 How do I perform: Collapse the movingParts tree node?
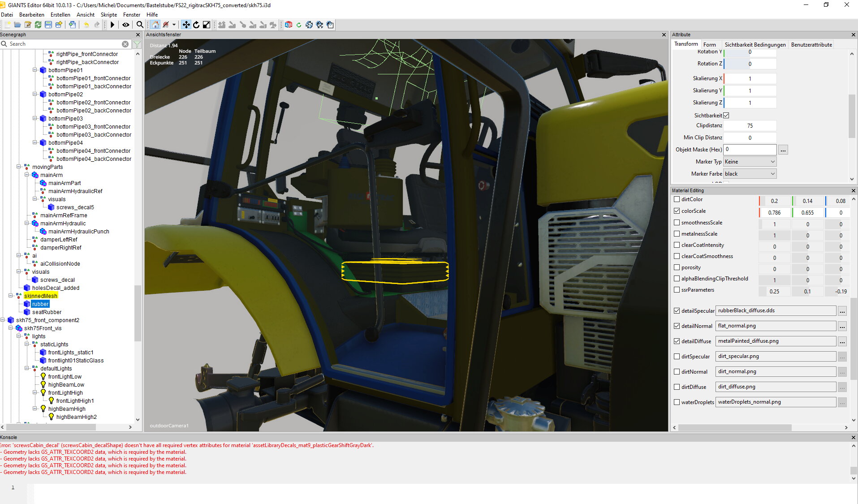tap(19, 167)
